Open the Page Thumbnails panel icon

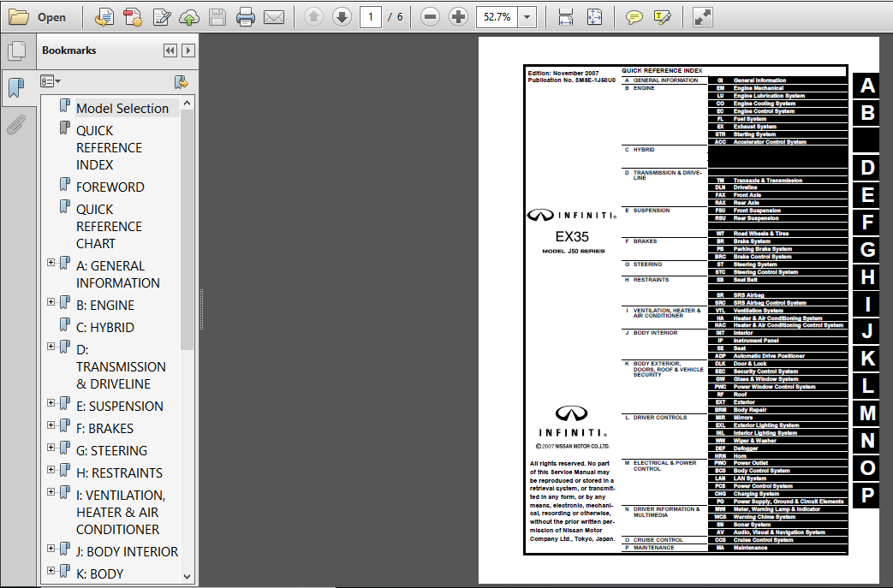pos(17,50)
